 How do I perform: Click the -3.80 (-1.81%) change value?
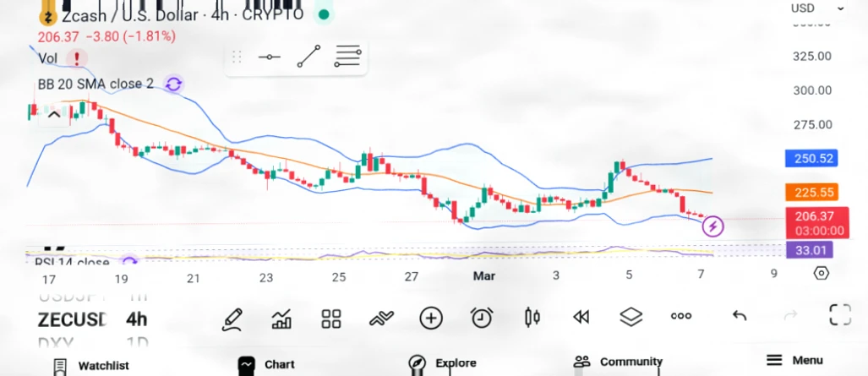tap(130, 36)
